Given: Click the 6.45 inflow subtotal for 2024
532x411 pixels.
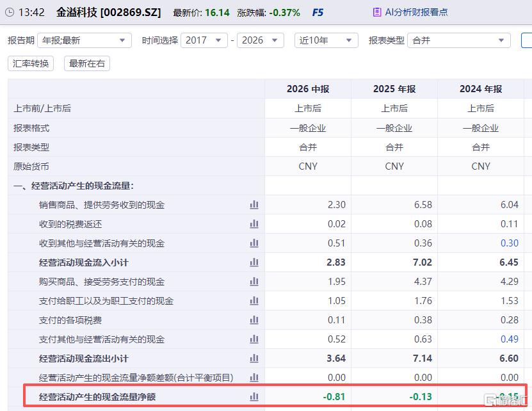Looking at the screenshot, I should [x=509, y=262].
